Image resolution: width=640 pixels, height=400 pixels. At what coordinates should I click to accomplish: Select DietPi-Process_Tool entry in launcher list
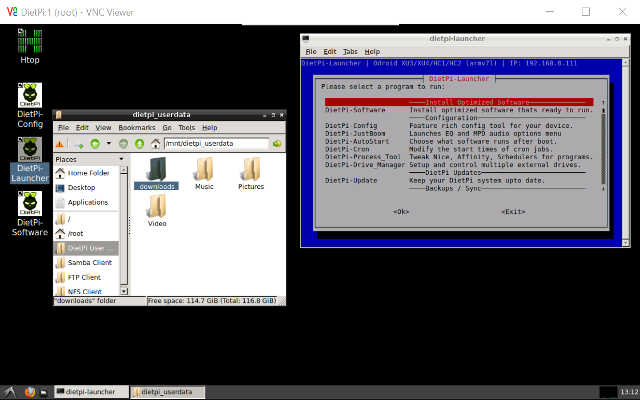[x=459, y=157]
